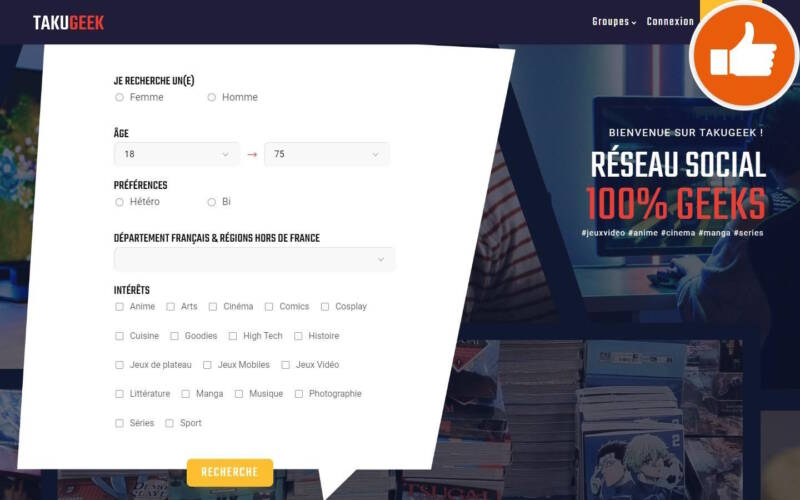Viewport: 800px width, 500px height.
Task: Click the 'Intérêts' section label
Action: pyautogui.click(x=132, y=290)
